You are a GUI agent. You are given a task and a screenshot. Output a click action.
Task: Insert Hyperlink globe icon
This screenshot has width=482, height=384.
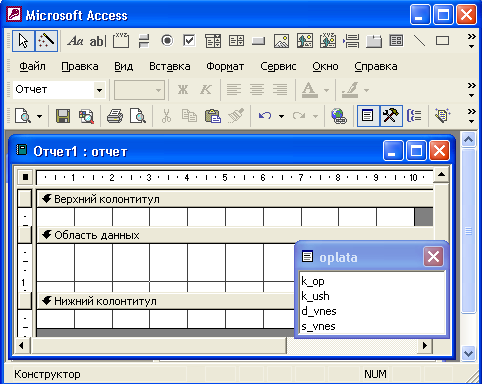pyautogui.click(x=339, y=116)
